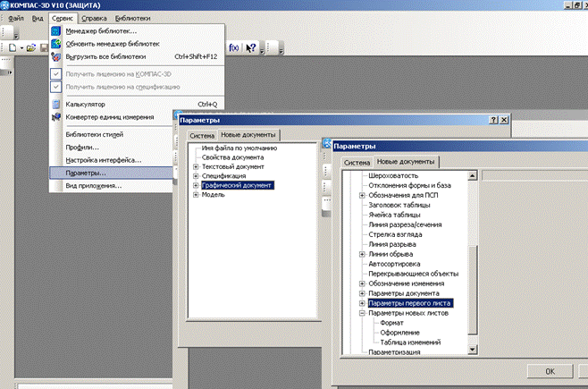Click the Менеджер библиотек menu icon
Viewport: 588px width, 389px height.
click(56, 31)
